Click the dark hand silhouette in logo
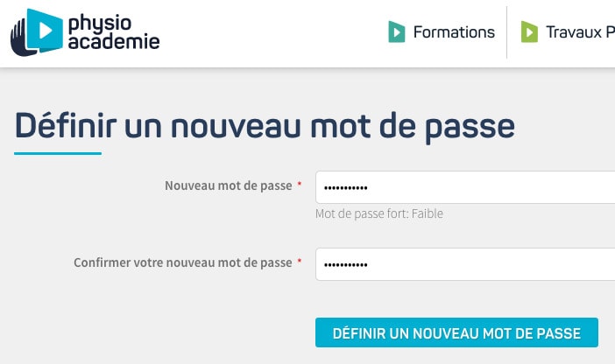 pos(20,39)
